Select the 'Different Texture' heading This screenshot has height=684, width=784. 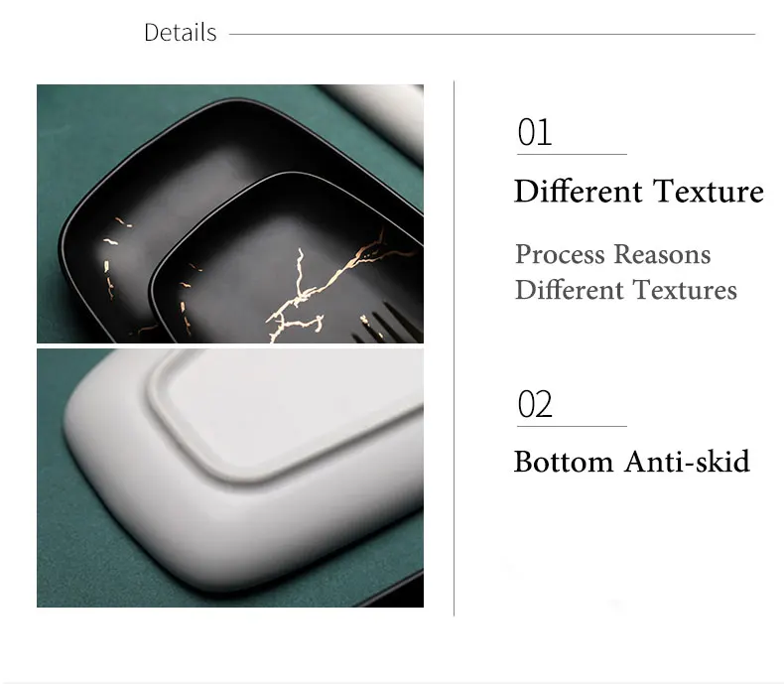pyautogui.click(x=638, y=191)
